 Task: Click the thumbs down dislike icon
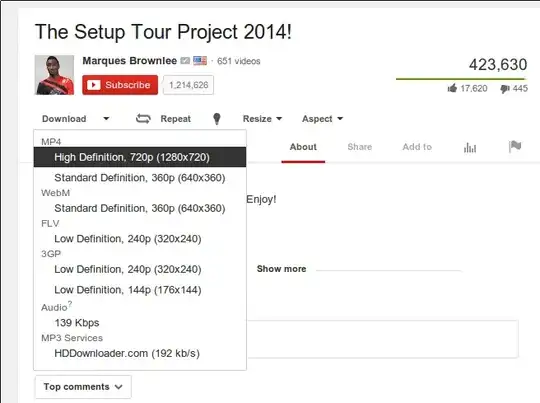coord(505,89)
